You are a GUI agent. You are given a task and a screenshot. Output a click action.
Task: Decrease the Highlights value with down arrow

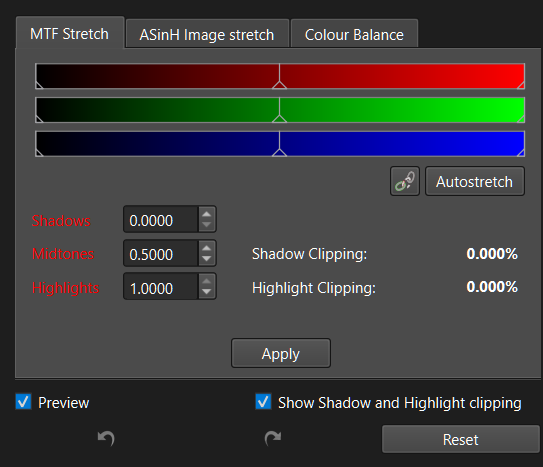207,292
